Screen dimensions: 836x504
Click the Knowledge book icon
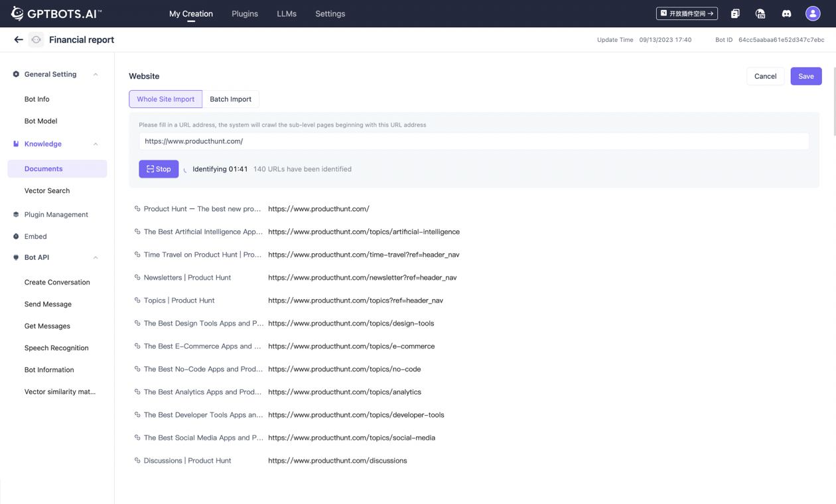(16, 144)
